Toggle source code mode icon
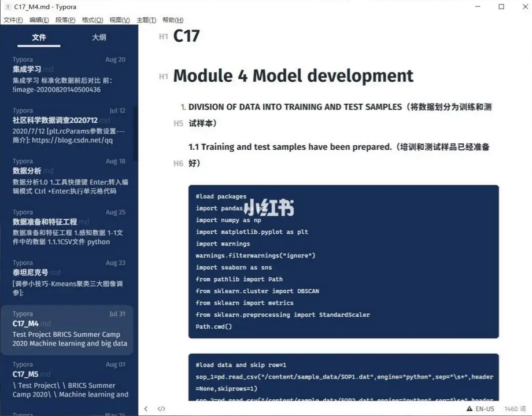The width and height of the screenshot is (532, 416). coord(161,408)
